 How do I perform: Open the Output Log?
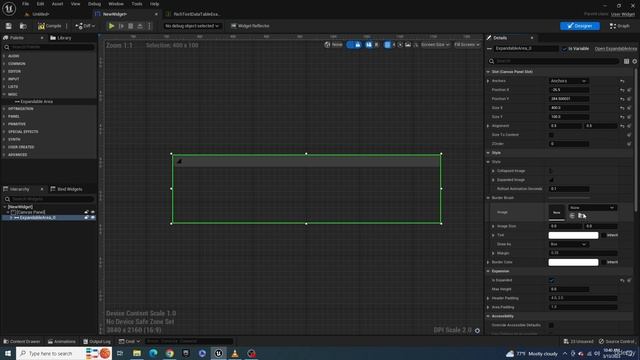97,341
